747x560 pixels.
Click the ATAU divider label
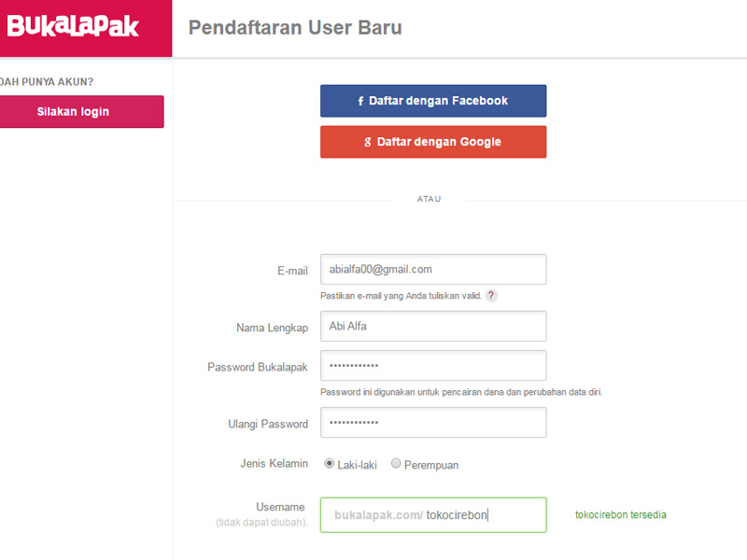point(429,199)
